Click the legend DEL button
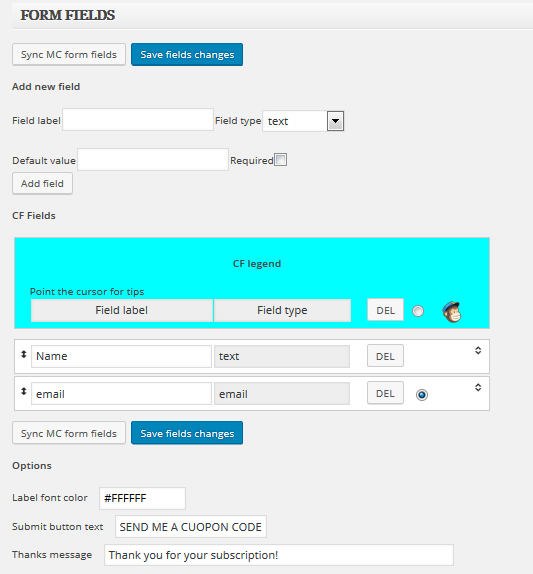The height and width of the screenshot is (574, 533). (x=385, y=310)
